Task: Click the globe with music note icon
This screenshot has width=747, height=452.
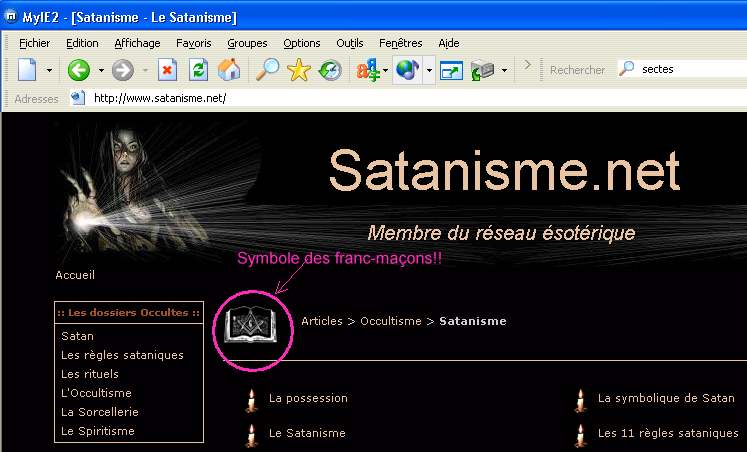Action: (x=407, y=70)
